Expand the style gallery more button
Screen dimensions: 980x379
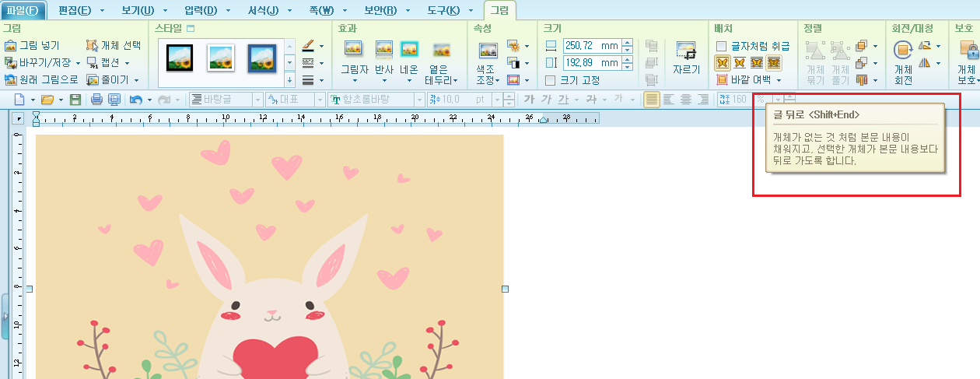pos(289,79)
